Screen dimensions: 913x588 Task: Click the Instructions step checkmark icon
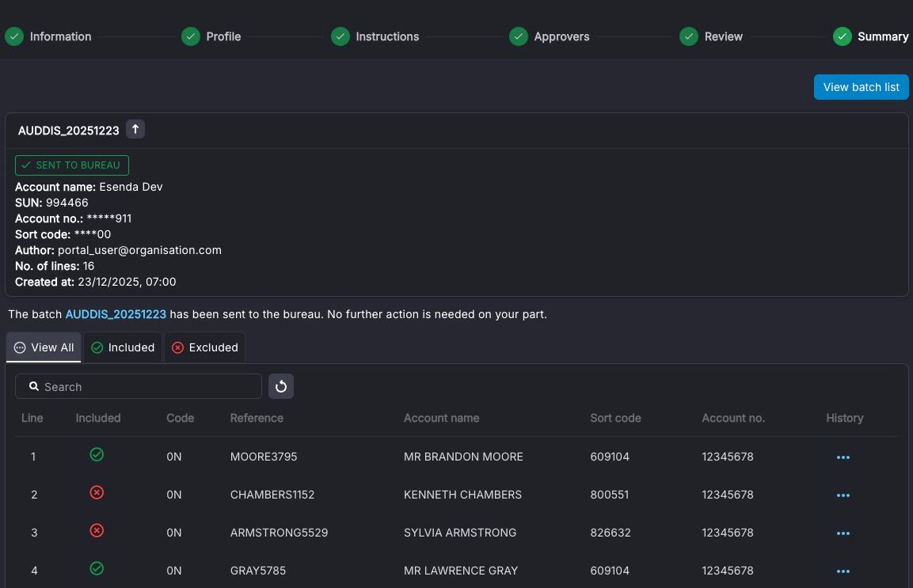coord(340,36)
